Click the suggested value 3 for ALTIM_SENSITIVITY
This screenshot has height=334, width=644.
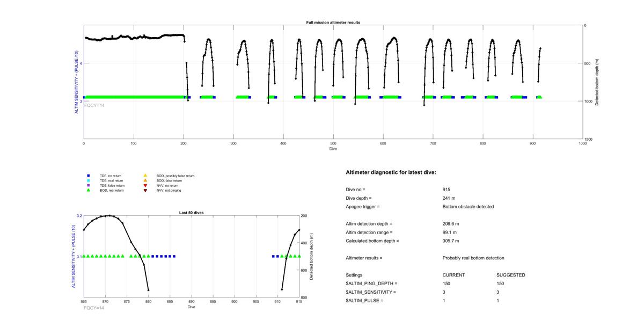coord(497,292)
